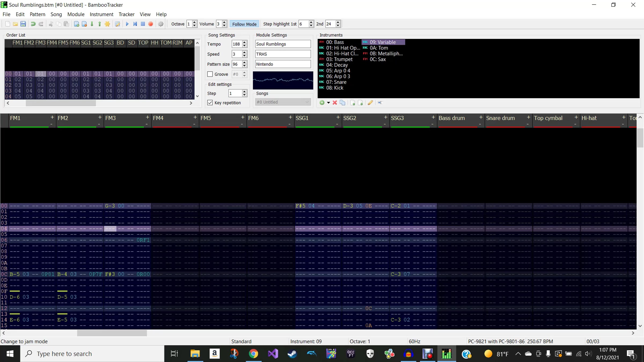Open the Songs dropdown showing #0 Untitled
644x362 pixels.
283,102
